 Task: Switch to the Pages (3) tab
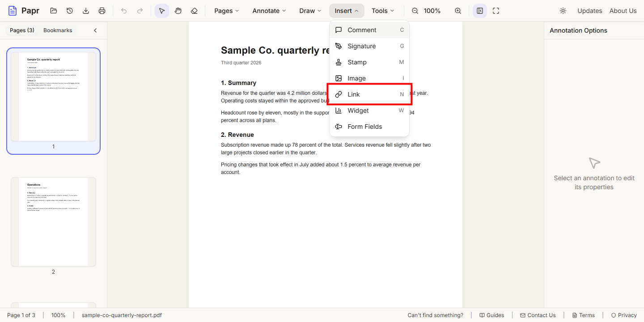(22, 30)
